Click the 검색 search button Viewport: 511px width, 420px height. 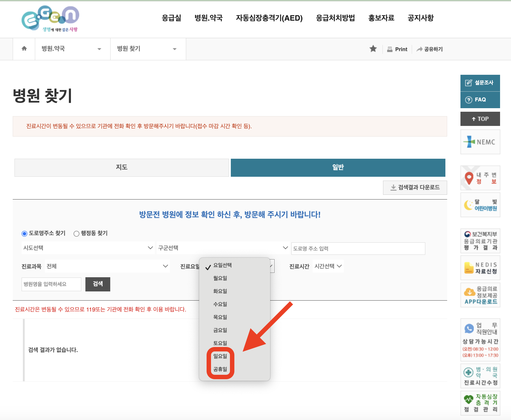tap(98, 284)
